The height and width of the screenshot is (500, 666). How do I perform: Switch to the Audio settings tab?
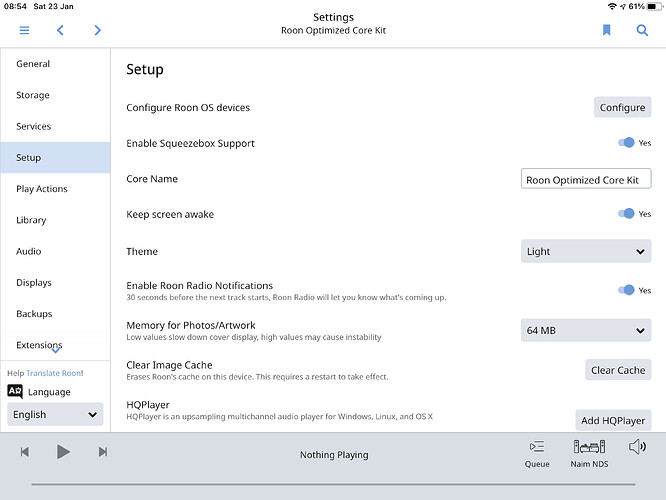point(29,251)
